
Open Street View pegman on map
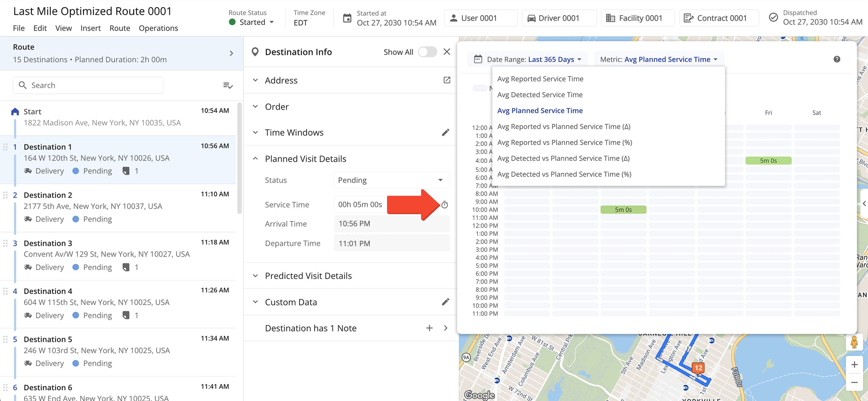(854, 342)
